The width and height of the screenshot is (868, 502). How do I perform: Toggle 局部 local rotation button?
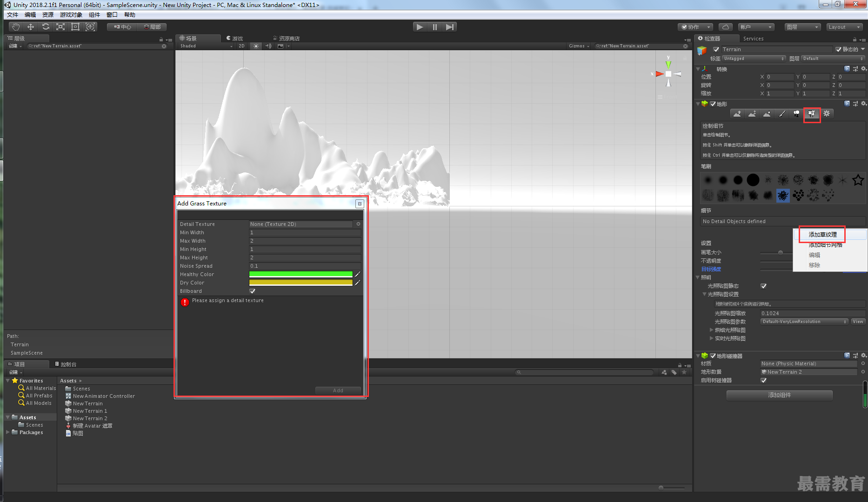(152, 27)
